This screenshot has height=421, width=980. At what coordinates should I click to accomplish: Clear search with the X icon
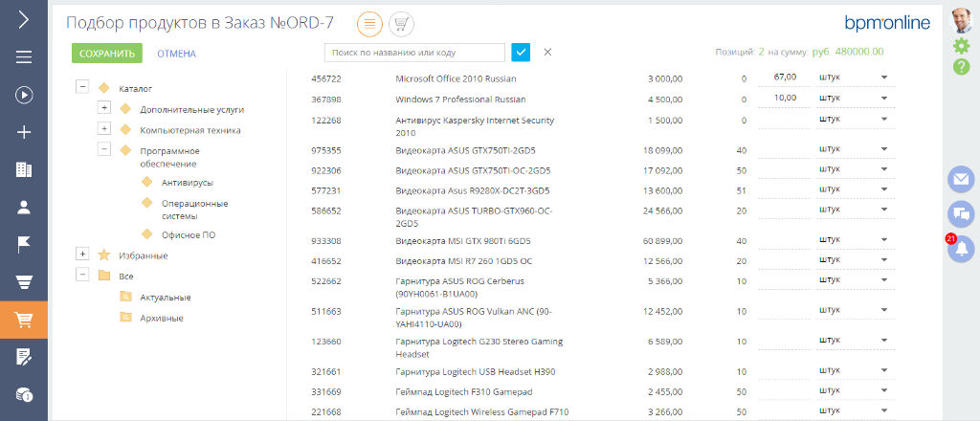point(547,53)
